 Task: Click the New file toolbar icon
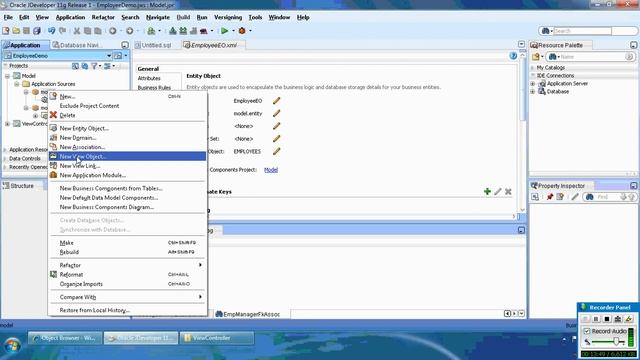[x=6, y=31]
